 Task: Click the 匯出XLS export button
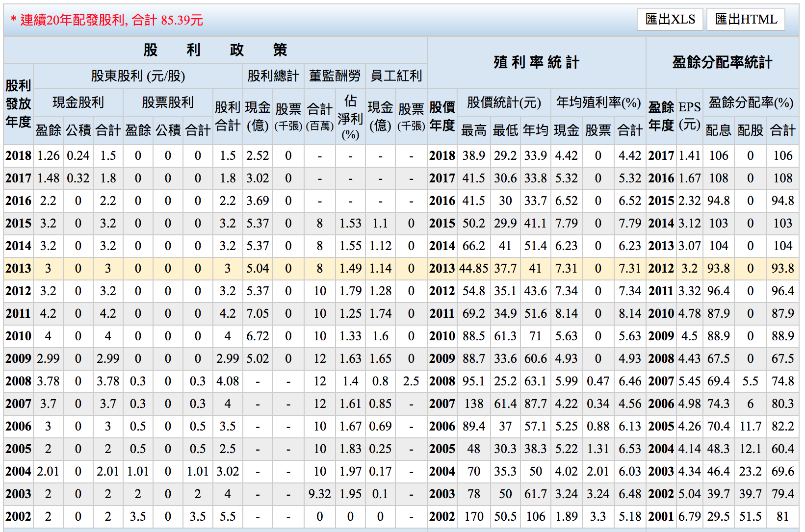click(x=670, y=20)
